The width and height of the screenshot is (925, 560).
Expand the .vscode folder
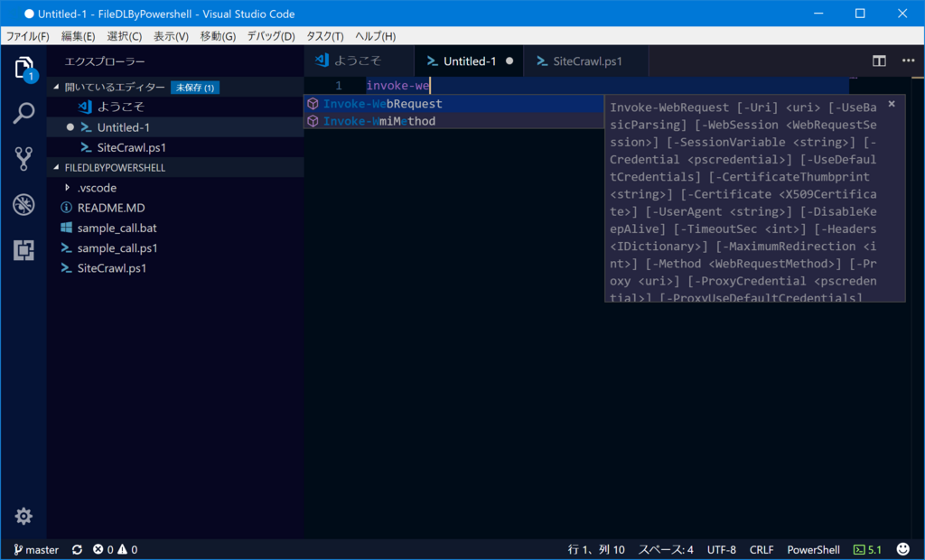click(x=67, y=188)
